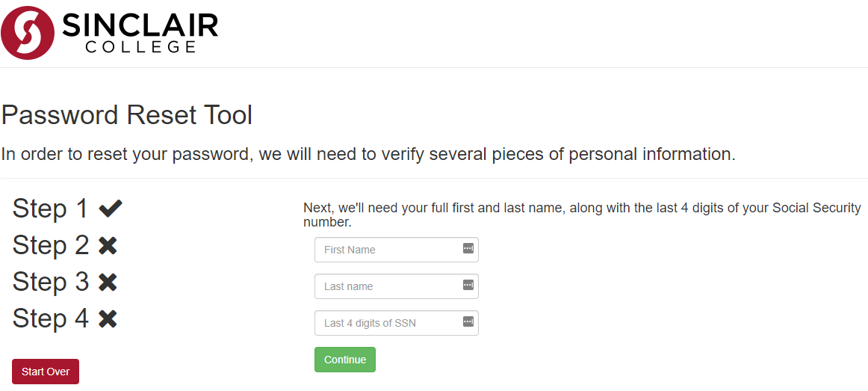Click the X icon beside Step 4

108,319
